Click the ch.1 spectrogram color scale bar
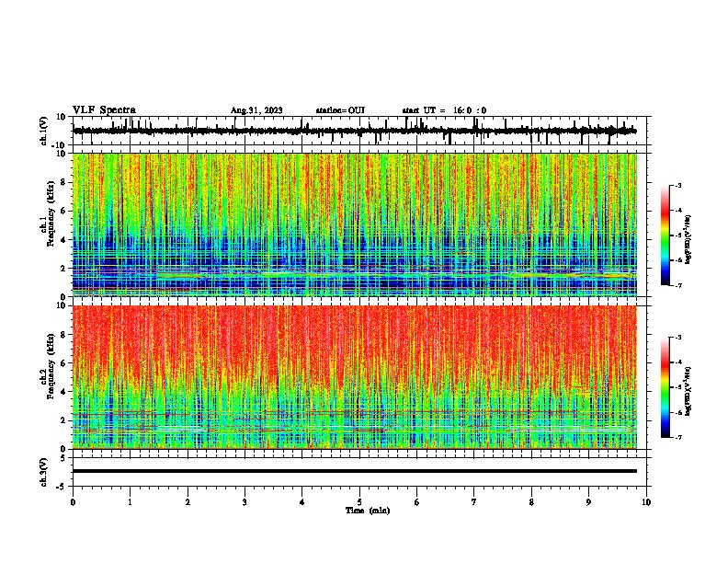 coord(665,236)
